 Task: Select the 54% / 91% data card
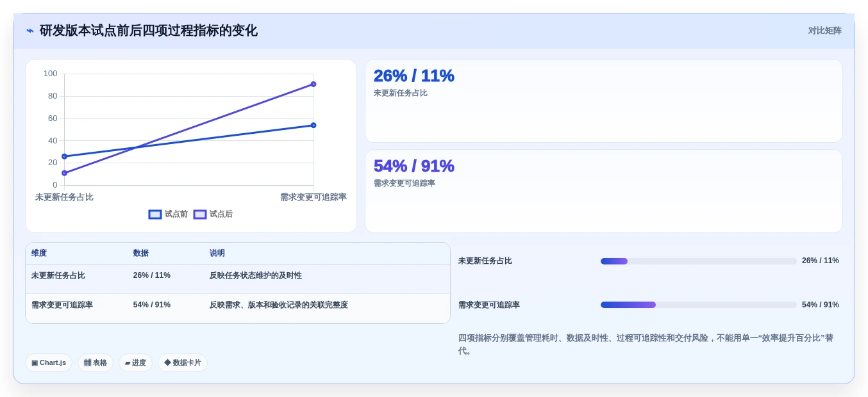(603, 191)
